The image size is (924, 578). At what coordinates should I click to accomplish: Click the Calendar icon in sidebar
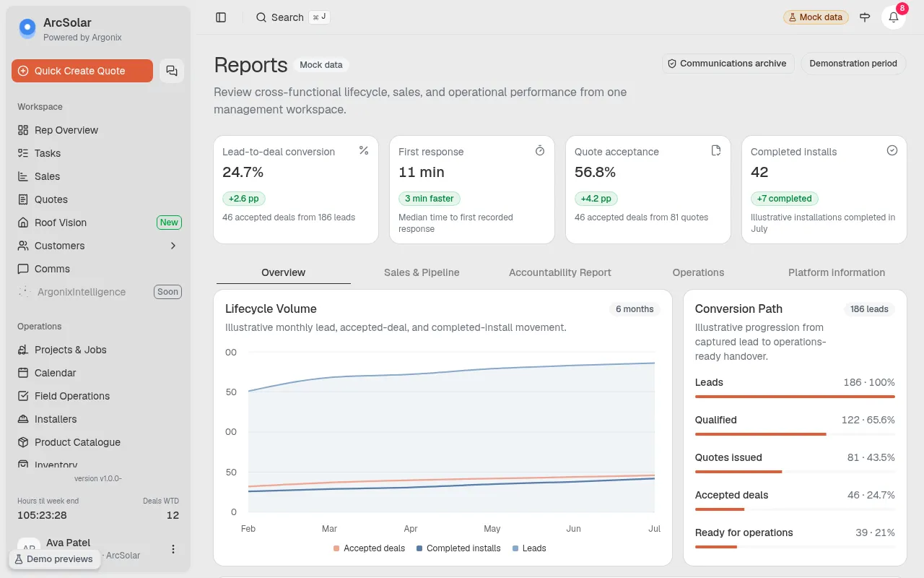pyautogui.click(x=23, y=373)
